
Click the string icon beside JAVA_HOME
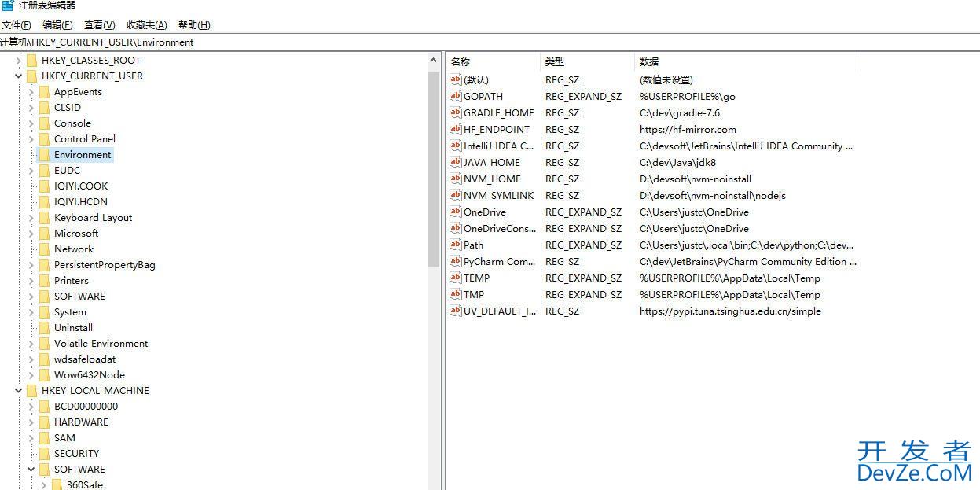[x=455, y=162]
